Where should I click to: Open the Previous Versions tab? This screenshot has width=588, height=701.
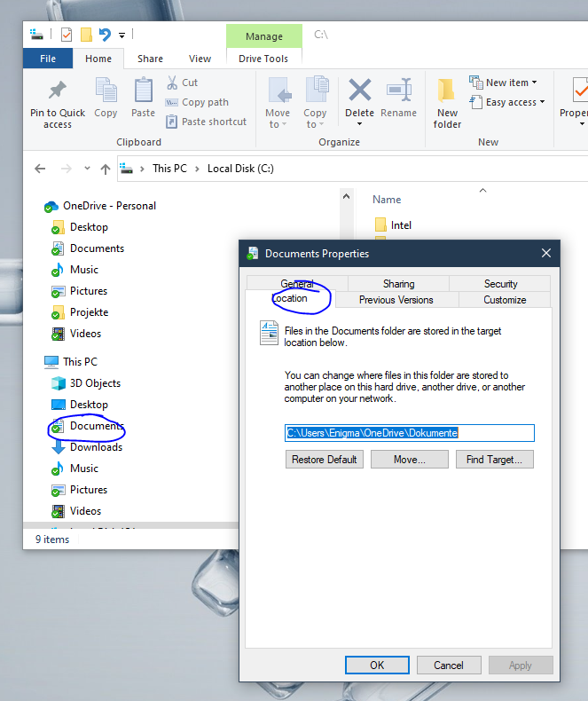[396, 300]
